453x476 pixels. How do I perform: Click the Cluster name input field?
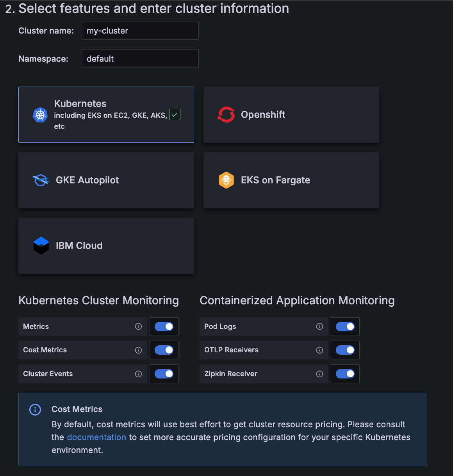(140, 30)
